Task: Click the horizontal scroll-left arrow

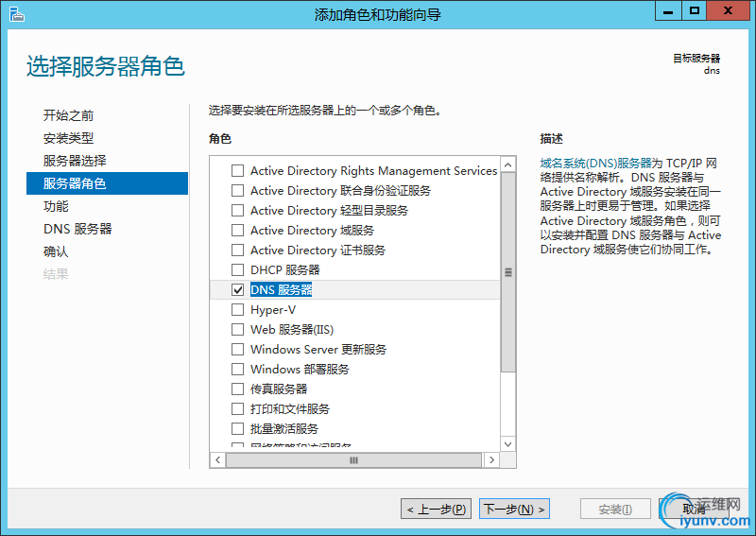Action: [x=217, y=460]
